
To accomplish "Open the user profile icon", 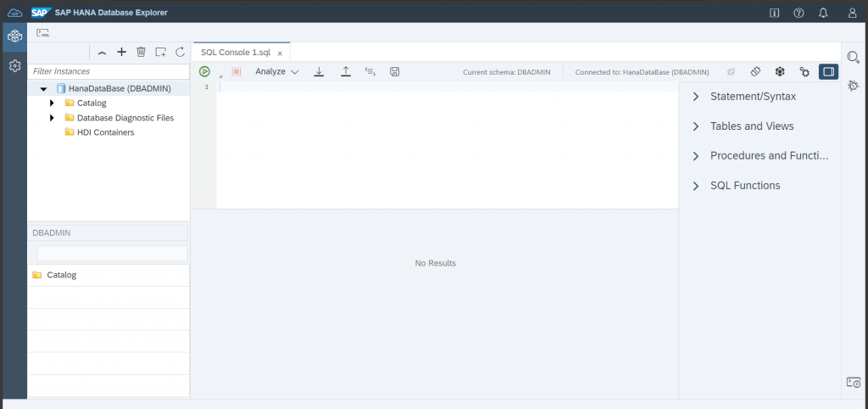I will pyautogui.click(x=853, y=13).
